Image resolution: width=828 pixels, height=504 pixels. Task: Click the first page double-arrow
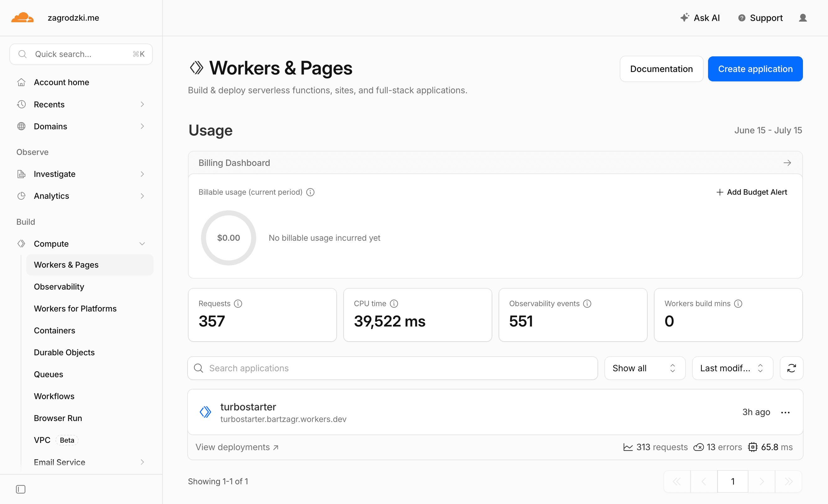(x=677, y=481)
